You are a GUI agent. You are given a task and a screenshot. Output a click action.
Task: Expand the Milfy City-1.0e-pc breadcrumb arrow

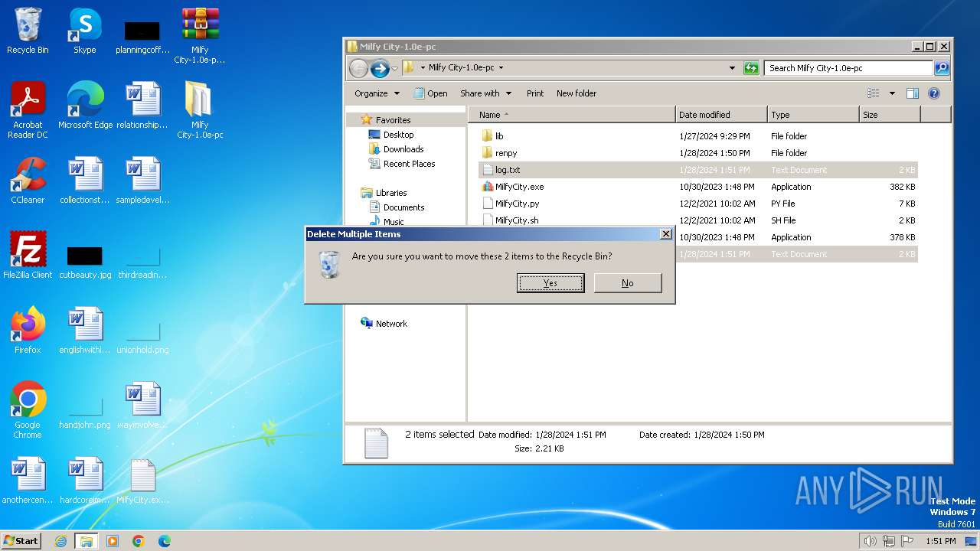[x=501, y=67]
